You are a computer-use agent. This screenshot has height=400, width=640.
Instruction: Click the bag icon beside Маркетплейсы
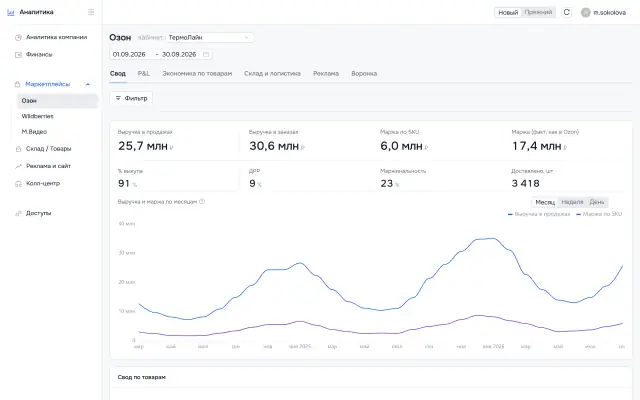18,84
